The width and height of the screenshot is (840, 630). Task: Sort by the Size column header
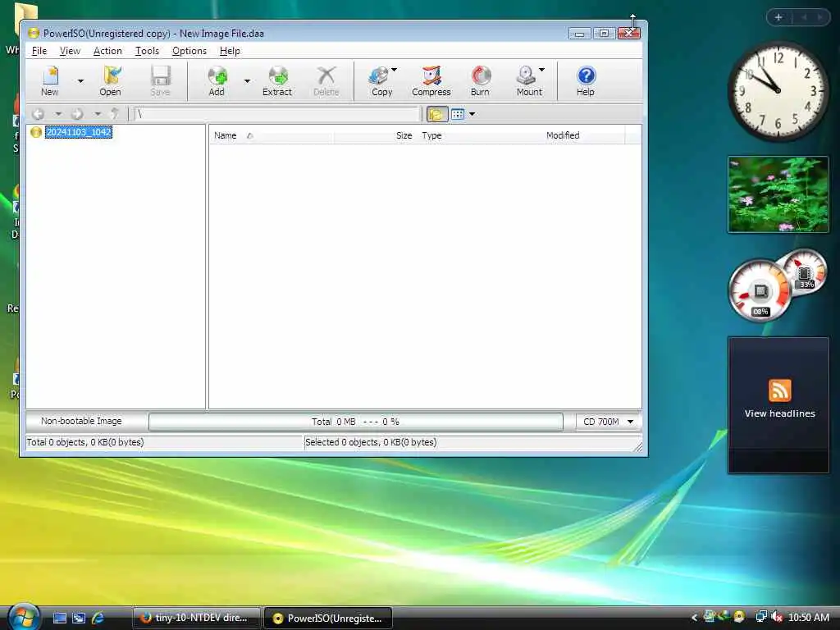(x=376, y=135)
